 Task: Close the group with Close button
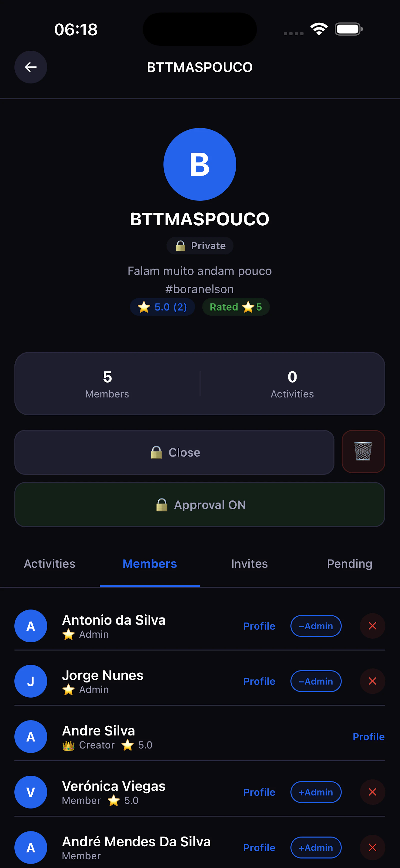(x=174, y=452)
